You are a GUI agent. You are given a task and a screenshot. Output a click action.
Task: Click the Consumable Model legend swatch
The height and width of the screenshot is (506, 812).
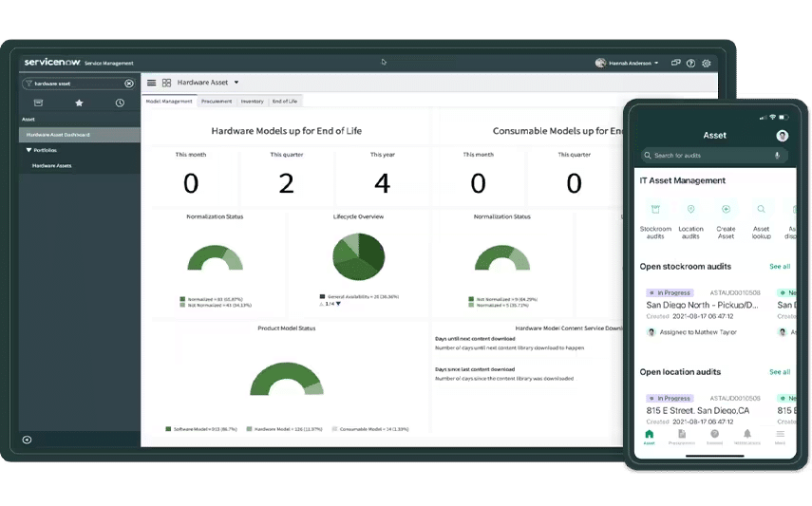[x=334, y=429]
